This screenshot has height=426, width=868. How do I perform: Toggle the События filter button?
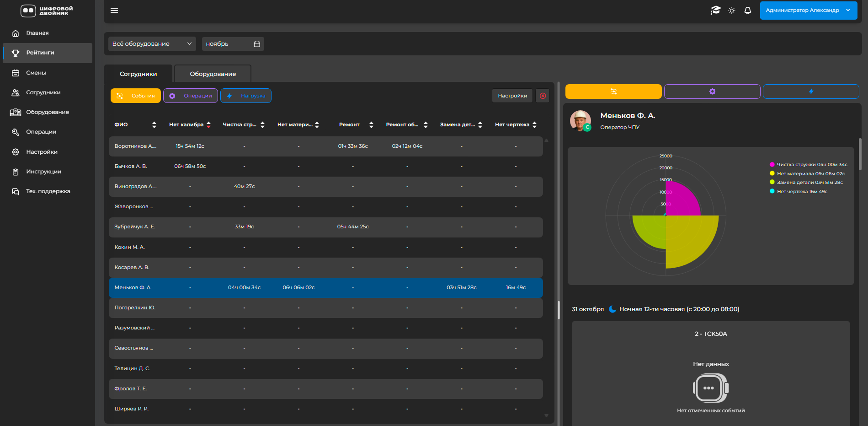pyautogui.click(x=136, y=96)
